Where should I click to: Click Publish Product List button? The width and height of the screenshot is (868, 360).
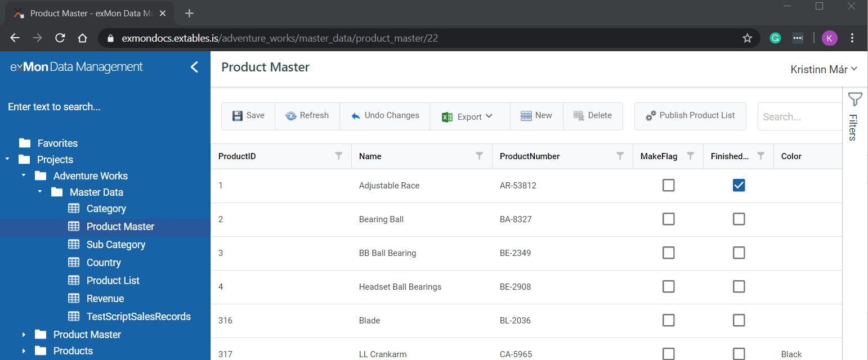pos(690,116)
